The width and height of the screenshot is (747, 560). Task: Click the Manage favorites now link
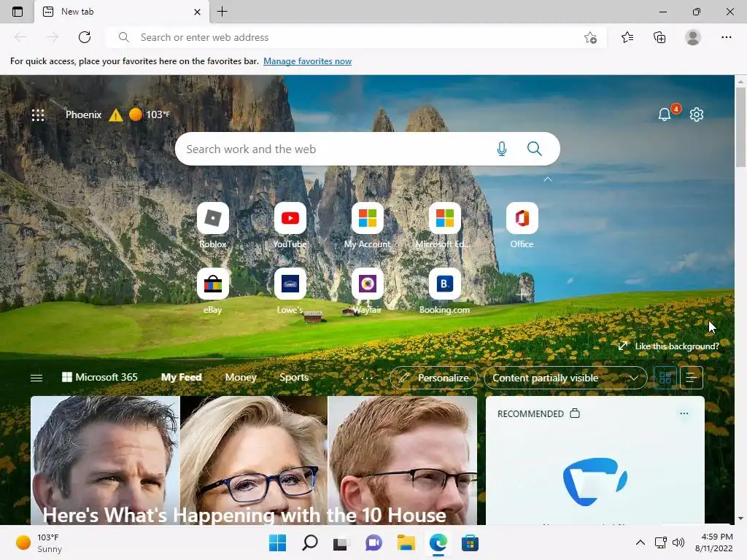[307, 61]
